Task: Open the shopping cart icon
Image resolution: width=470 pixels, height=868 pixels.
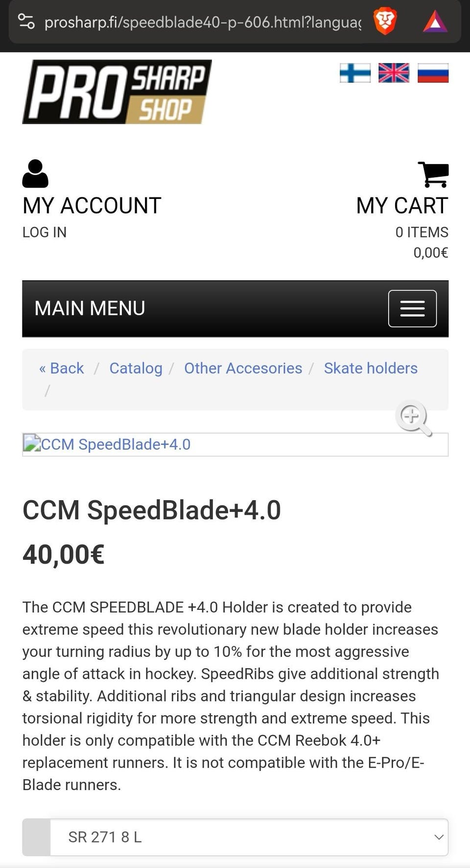Action: (433, 174)
